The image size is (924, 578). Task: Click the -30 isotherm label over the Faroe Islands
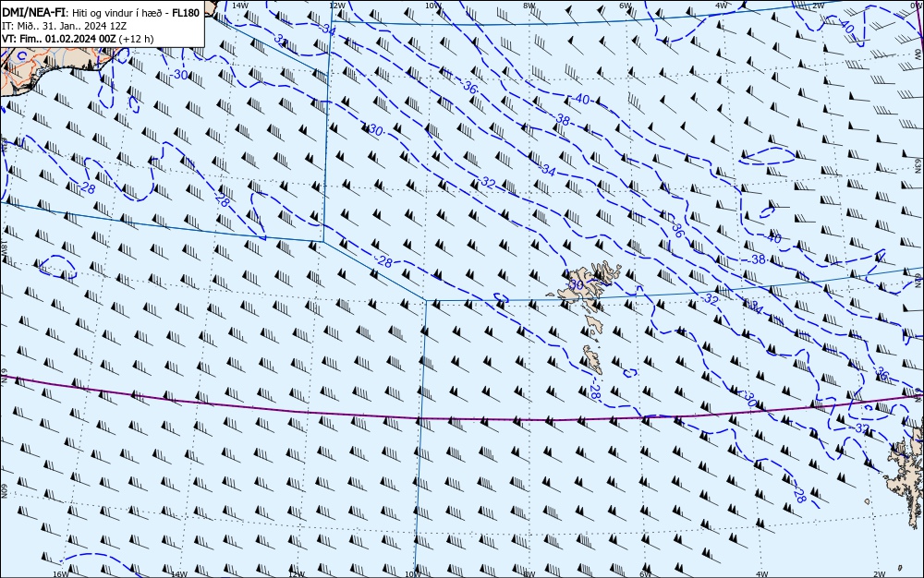[x=576, y=285]
